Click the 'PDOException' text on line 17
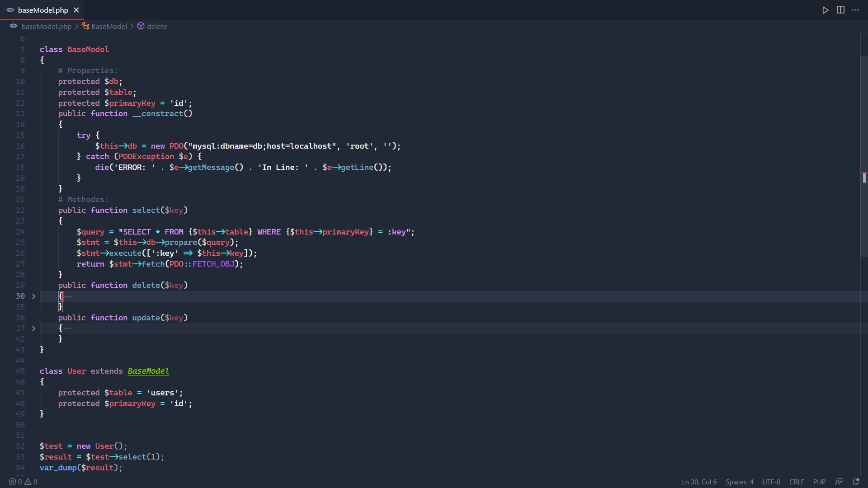This screenshot has width=868, height=488. (x=146, y=156)
